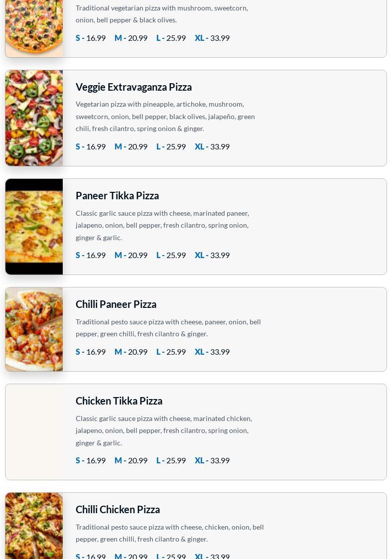Choose size S for Veggie Extravaganza Pizza
This screenshot has width=392, height=559.
click(91, 146)
